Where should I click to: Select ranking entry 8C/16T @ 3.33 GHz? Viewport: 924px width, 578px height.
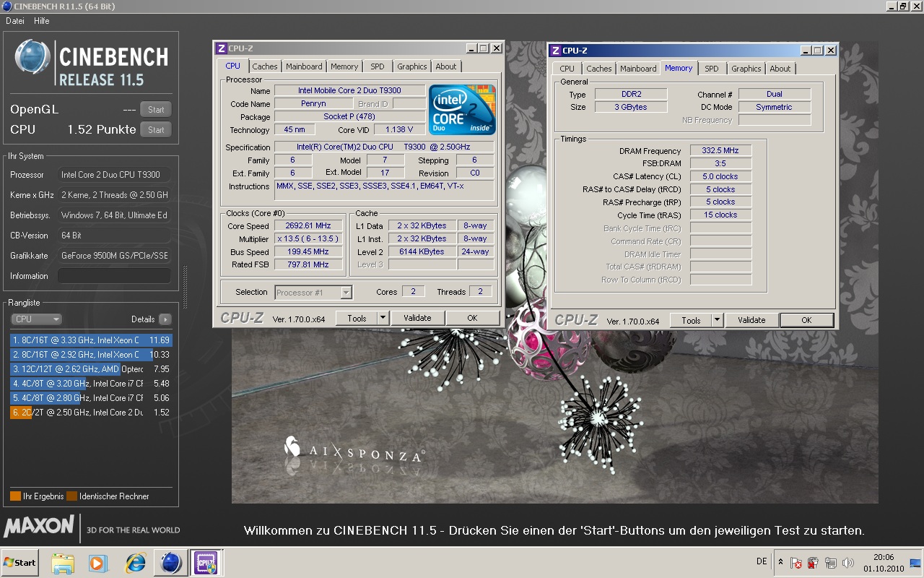(91, 340)
